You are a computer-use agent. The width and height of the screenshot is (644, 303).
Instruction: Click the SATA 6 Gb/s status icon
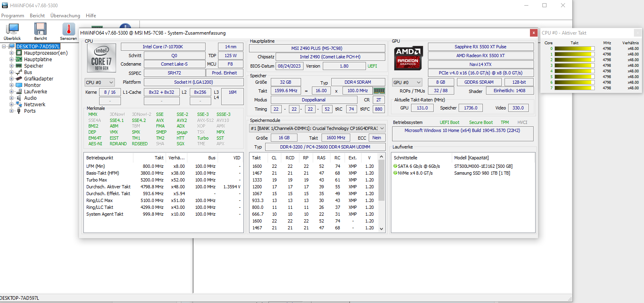point(395,166)
